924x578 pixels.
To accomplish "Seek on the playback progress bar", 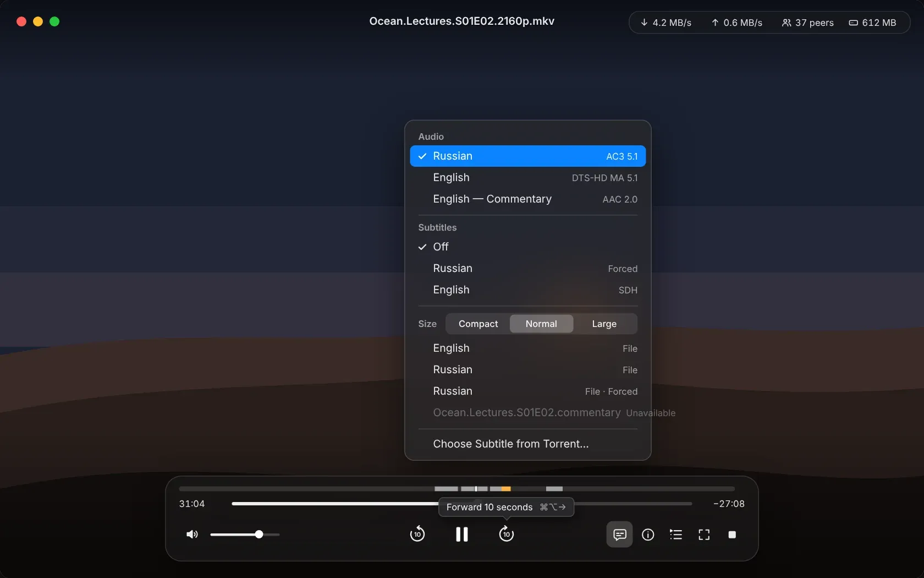I will pos(461,504).
